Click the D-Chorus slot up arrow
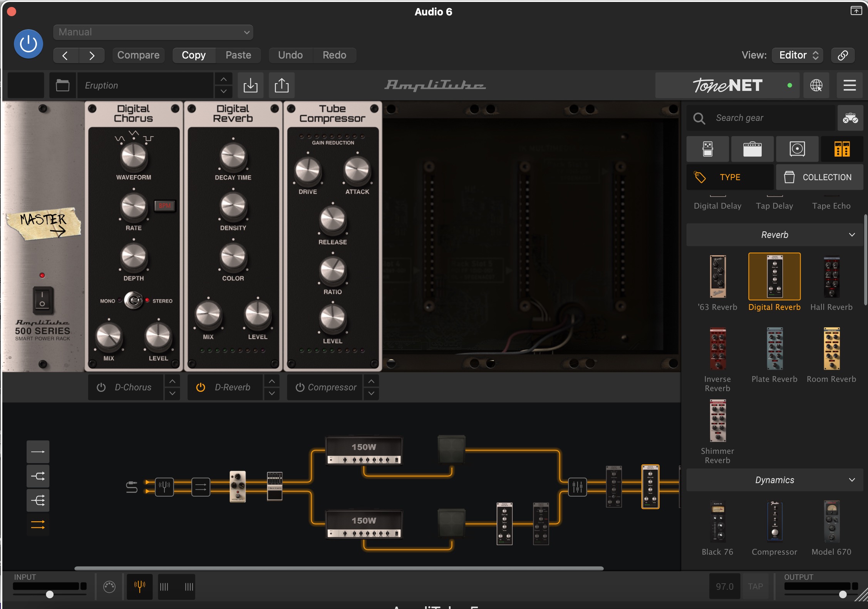The image size is (868, 609). click(173, 381)
